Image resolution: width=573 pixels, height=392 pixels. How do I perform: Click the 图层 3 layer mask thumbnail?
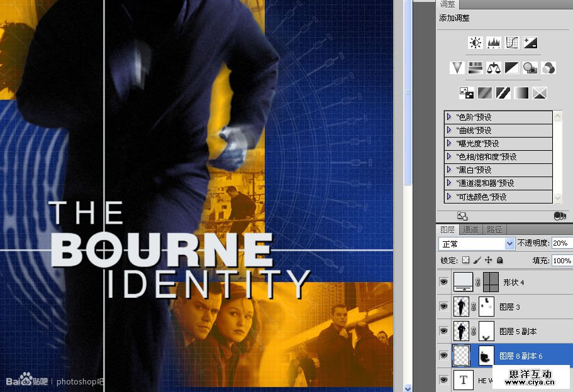click(x=487, y=307)
